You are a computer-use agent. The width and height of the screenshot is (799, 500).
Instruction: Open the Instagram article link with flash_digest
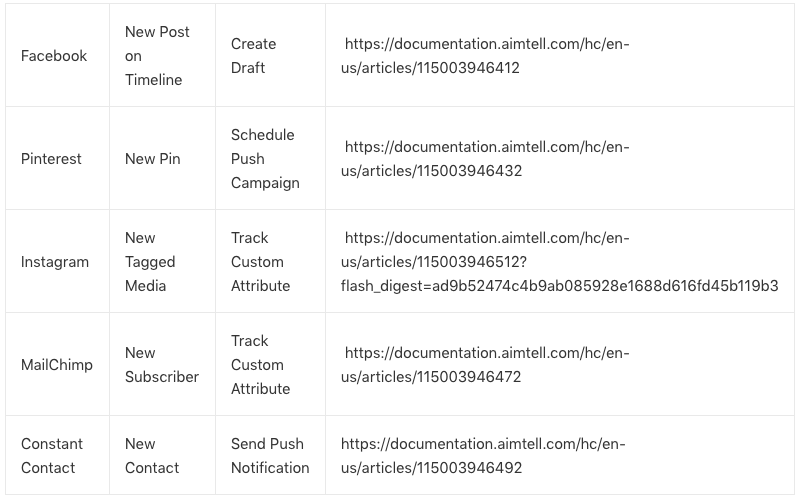[x=558, y=262]
